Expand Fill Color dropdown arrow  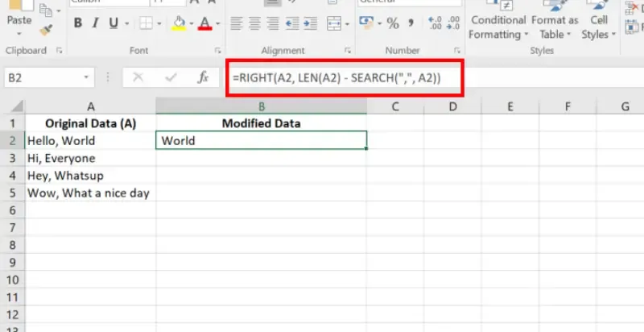click(191, 23)
